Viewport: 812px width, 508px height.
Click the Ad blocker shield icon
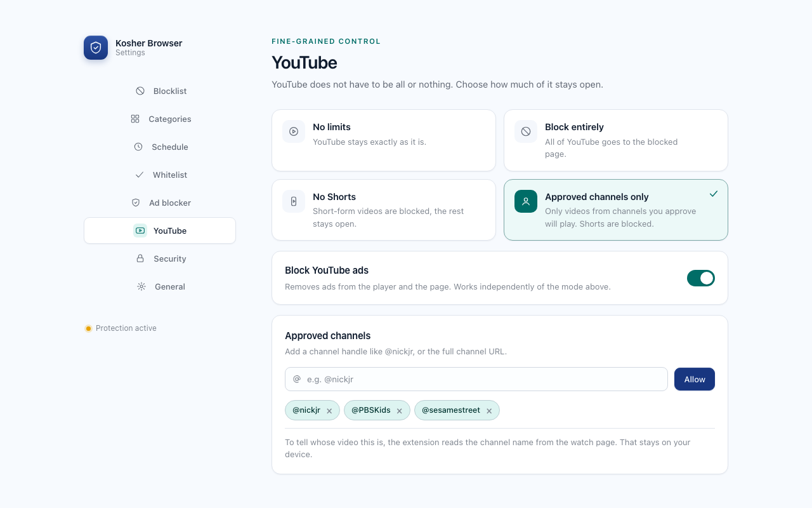(x=136, y=203)
